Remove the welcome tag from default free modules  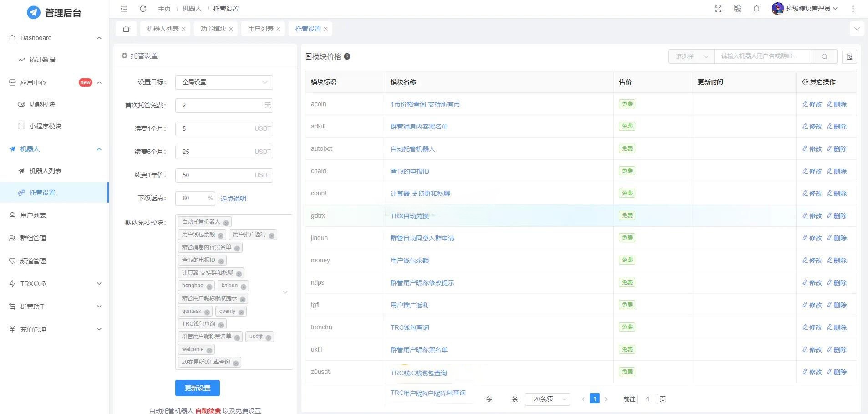pos(209,349)
